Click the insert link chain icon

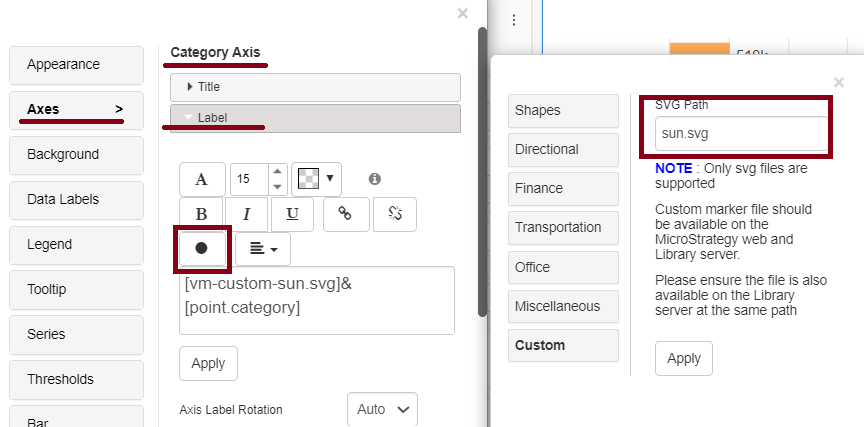coord(345,214)
